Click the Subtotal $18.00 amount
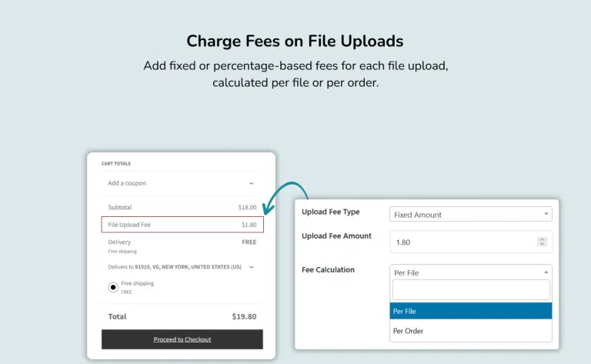Viewport: 591px width, 364px height. point(247,207)
